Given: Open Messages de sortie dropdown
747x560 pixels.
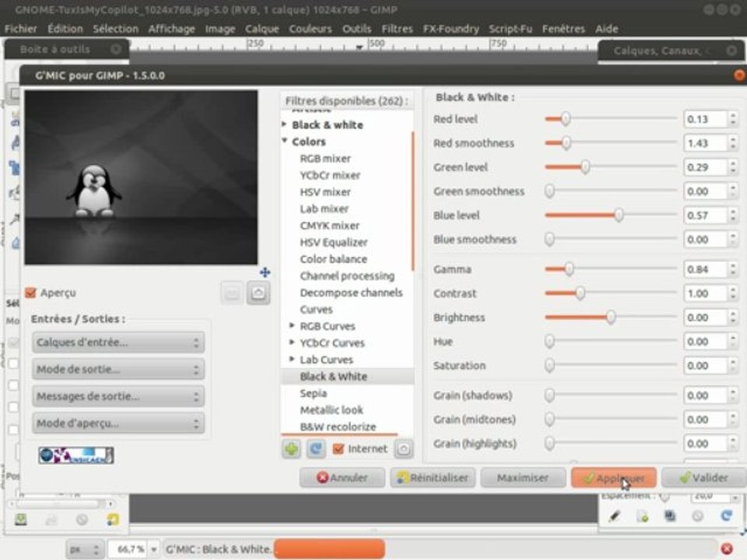Looking at the screenshot, I should [x=118, y=396].
